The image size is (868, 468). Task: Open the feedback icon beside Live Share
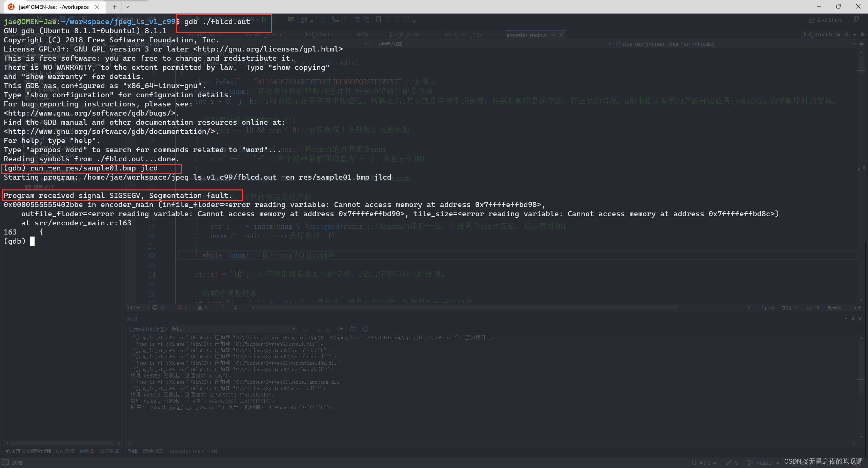[x=856, y=20]
